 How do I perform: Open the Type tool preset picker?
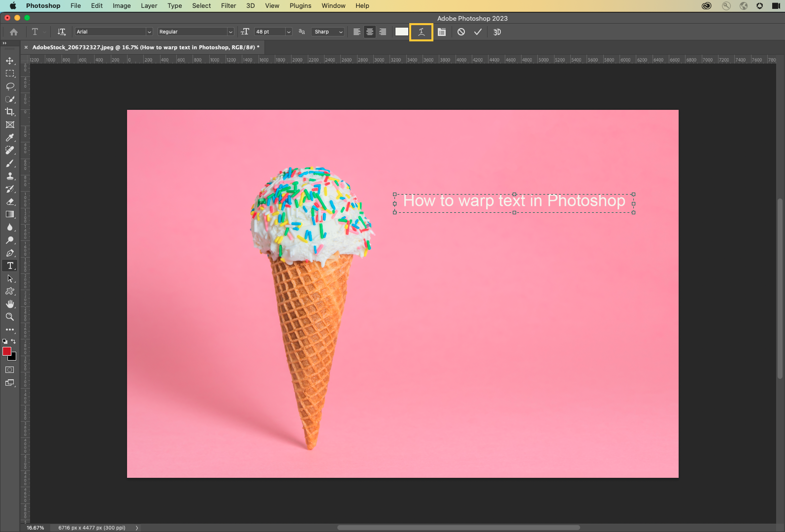(x=38, y=32)
